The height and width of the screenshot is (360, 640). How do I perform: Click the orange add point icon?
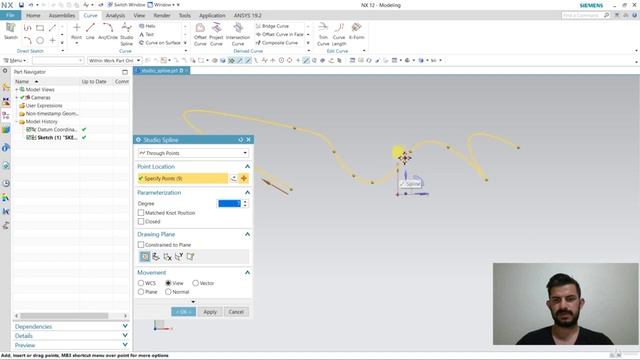click(244, 178)
